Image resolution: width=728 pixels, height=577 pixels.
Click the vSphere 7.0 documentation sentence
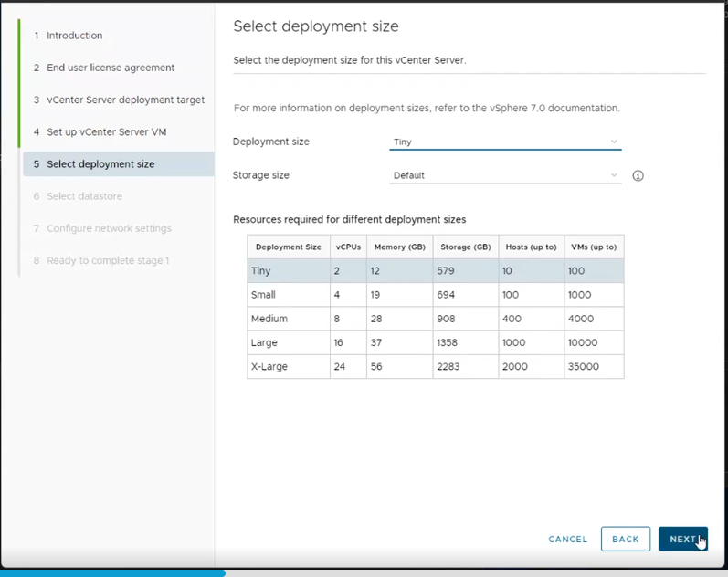coord(427,108)
